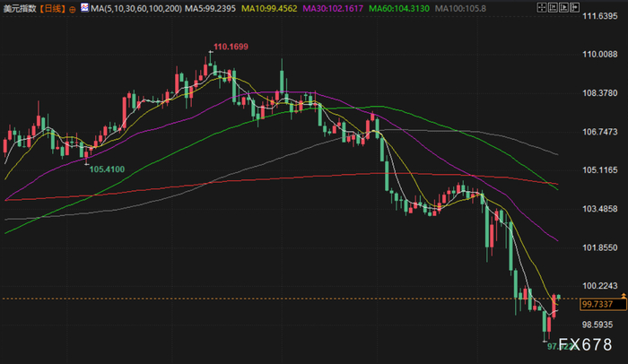The image size is (628, 364).
Task: Click the purple MA30:102.1617 legend value
Action: click(333, 8)
